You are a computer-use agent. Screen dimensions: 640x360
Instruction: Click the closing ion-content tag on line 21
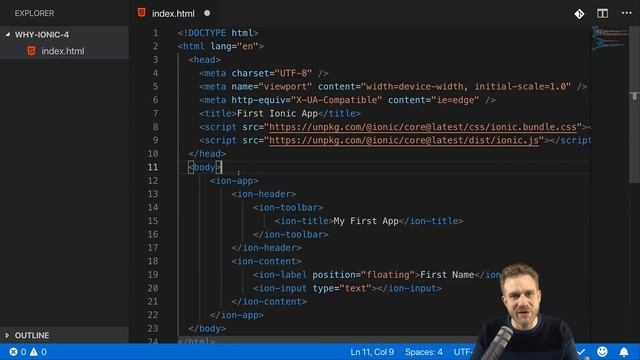pos(269,302)
